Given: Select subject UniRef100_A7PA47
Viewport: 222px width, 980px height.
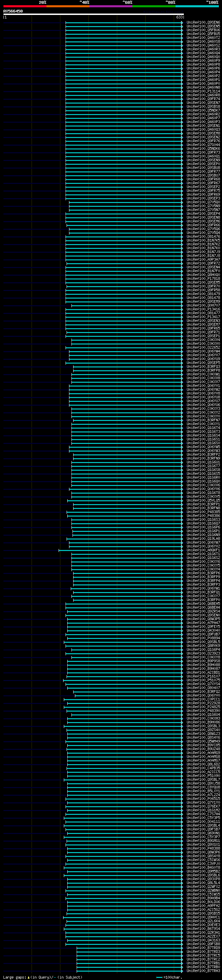Looking at the screenshot, I should pos(203,623).
